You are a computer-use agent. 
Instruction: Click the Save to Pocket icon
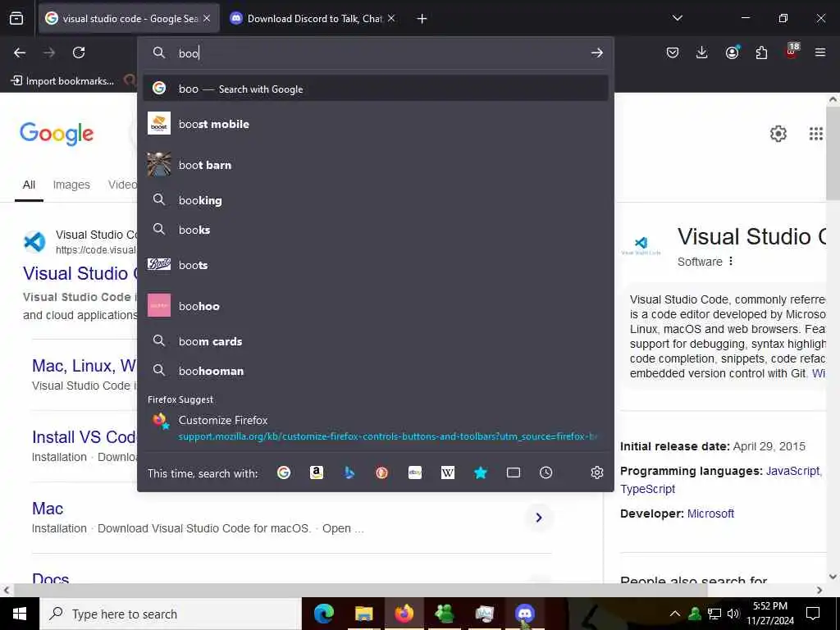(x=673, y=52)
